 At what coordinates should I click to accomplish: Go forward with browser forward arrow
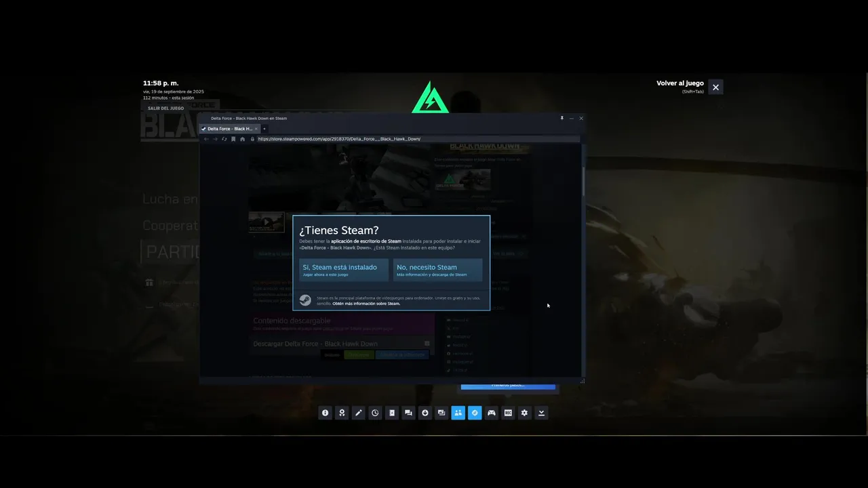(x=215, y=139)
